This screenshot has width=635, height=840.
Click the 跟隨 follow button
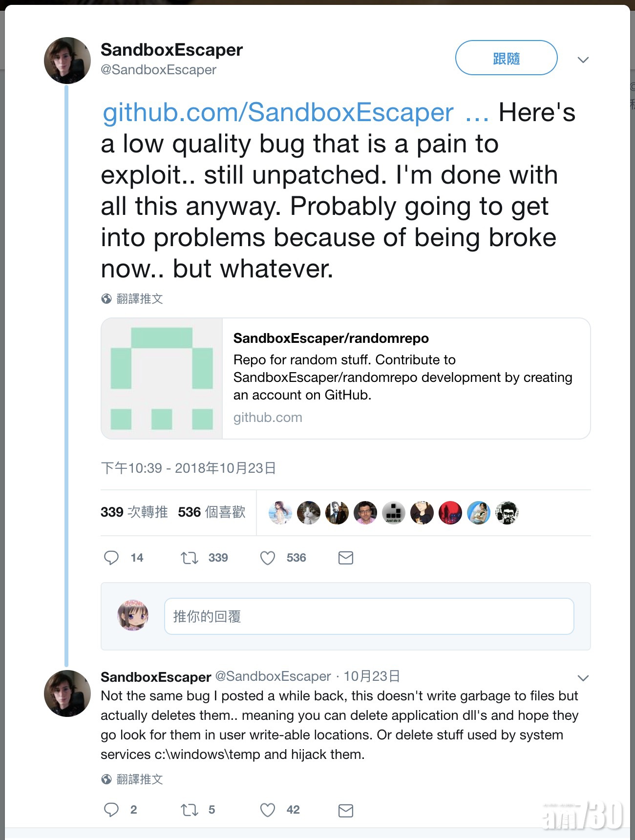tap(506, 58)
